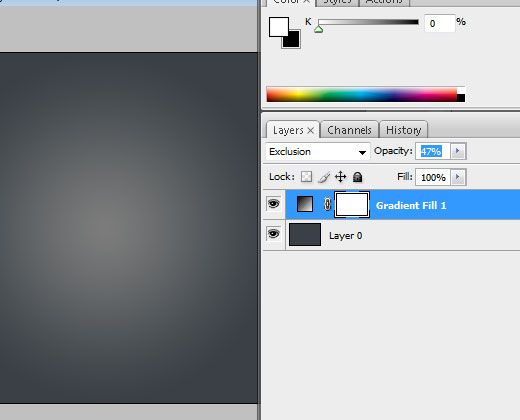Click the gradient fill layer thumbnail icon
Viewport: 520px width, 420px height.
[305, 204]
